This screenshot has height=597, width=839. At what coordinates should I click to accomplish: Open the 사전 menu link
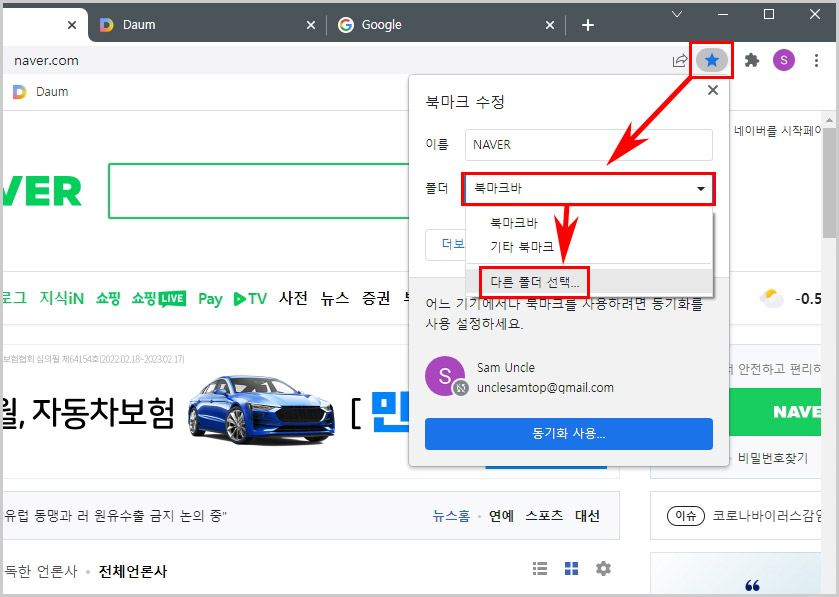tap(293, 298)
